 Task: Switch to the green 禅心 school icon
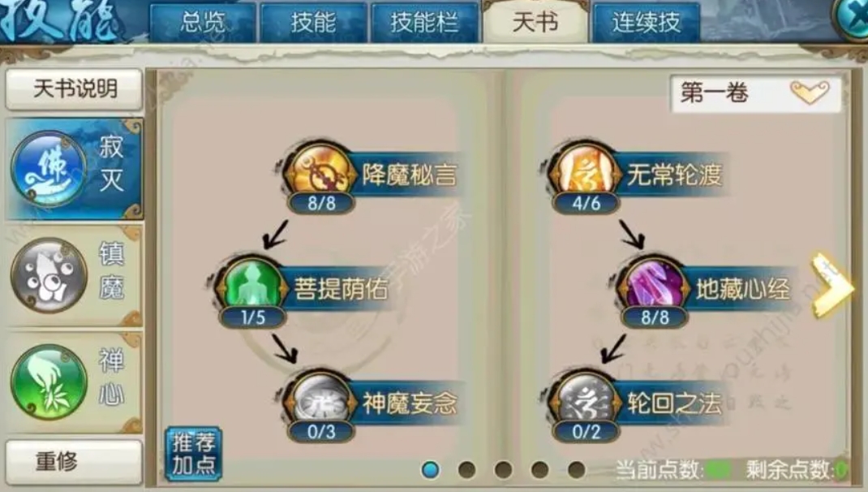[49, 382]
